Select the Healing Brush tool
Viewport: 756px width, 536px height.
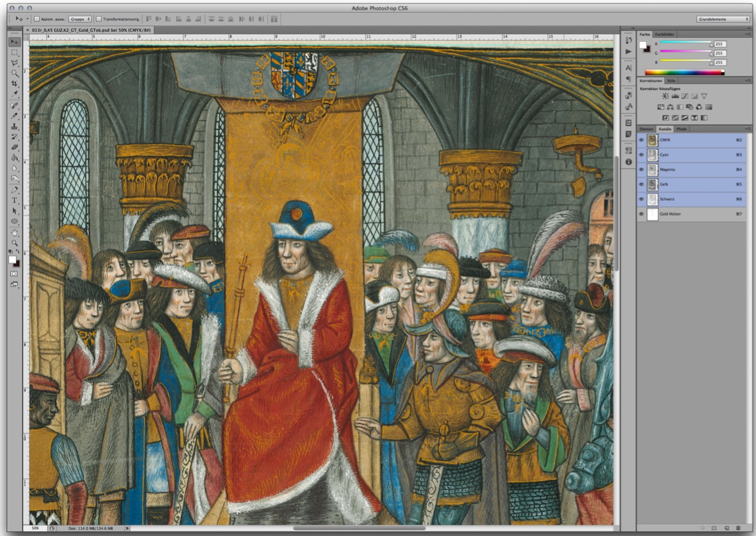[x=15, y=106]
